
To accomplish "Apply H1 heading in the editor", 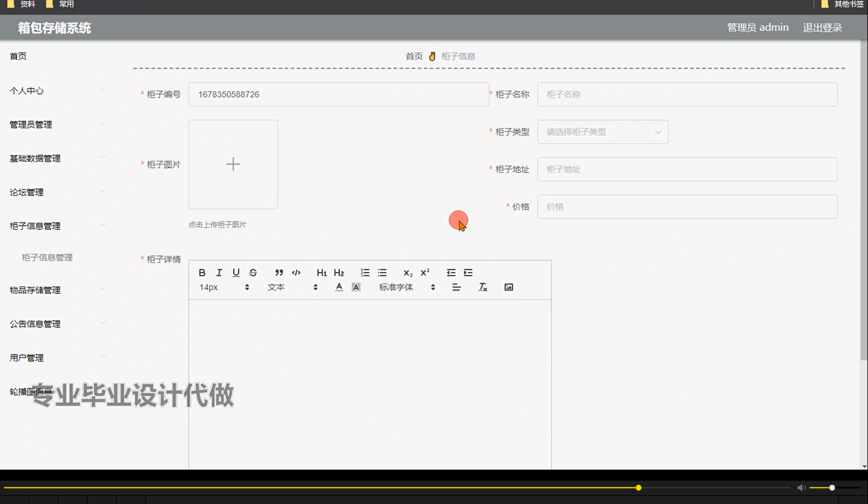I will coord(321,273).
